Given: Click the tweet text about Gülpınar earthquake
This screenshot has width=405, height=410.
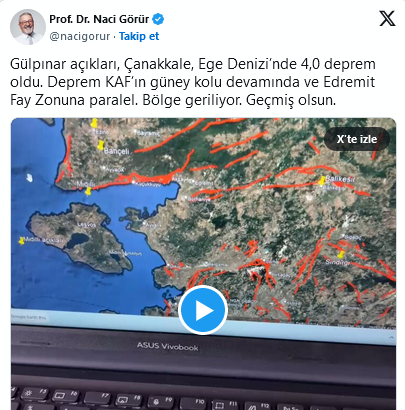Looking at the screenshot, I should click(x=193, y=82).
